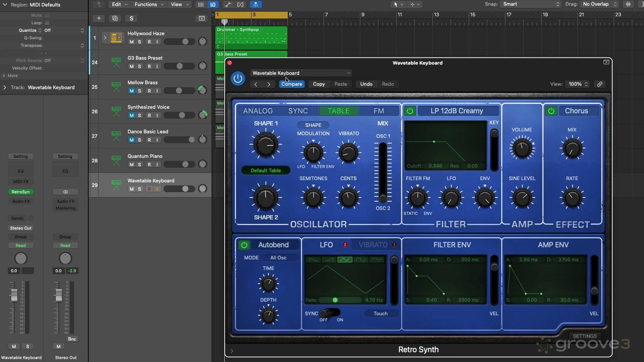644x362 pixels.
Task: Expand the More section in inspector
Action: point(4,76)
